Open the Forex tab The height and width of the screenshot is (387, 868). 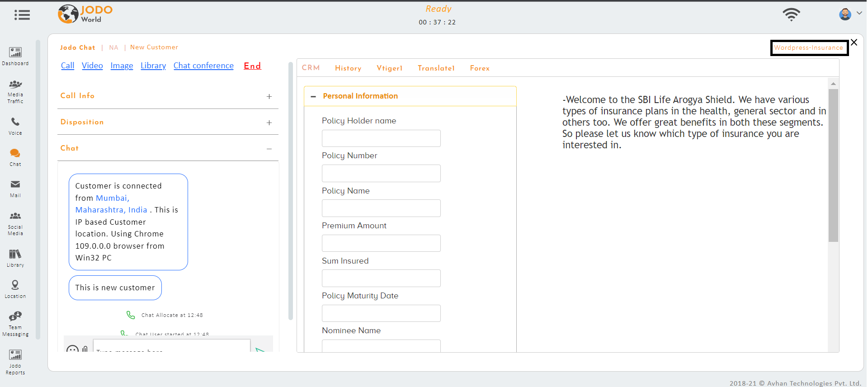click(480, 68)
